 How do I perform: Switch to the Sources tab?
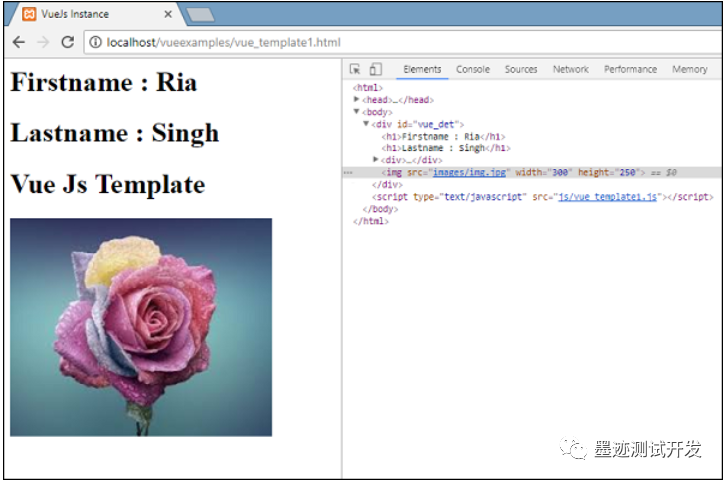coord(521,69)
